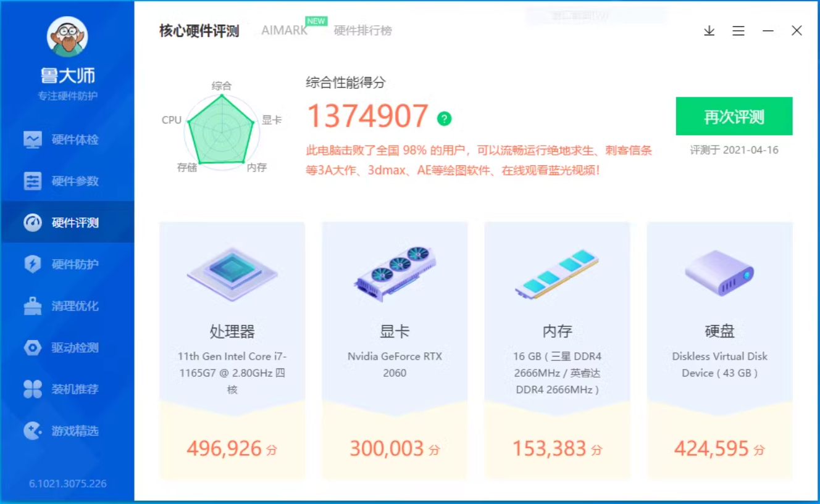
Task: Click the disk score 424,595
Action: click(x=712, y=448)
